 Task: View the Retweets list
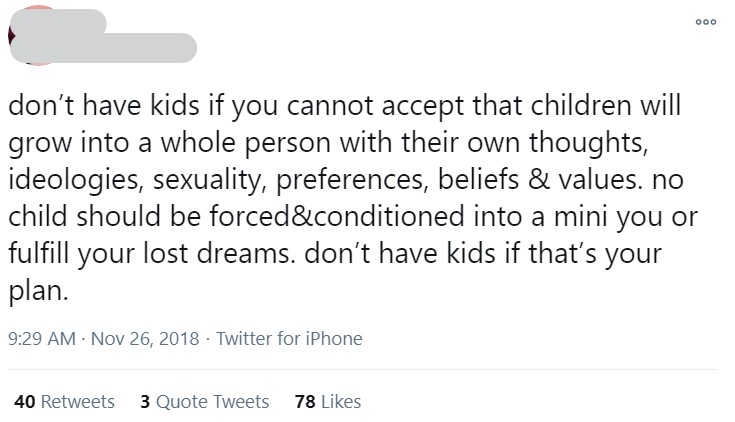[79, 402]
